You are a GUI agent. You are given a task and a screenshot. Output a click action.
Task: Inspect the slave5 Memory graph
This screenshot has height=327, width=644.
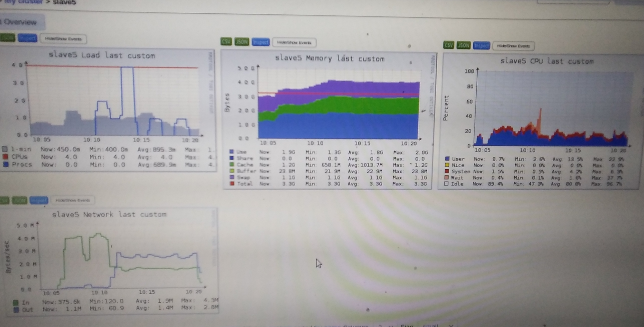pyautogui.click(x=260, y=42)
